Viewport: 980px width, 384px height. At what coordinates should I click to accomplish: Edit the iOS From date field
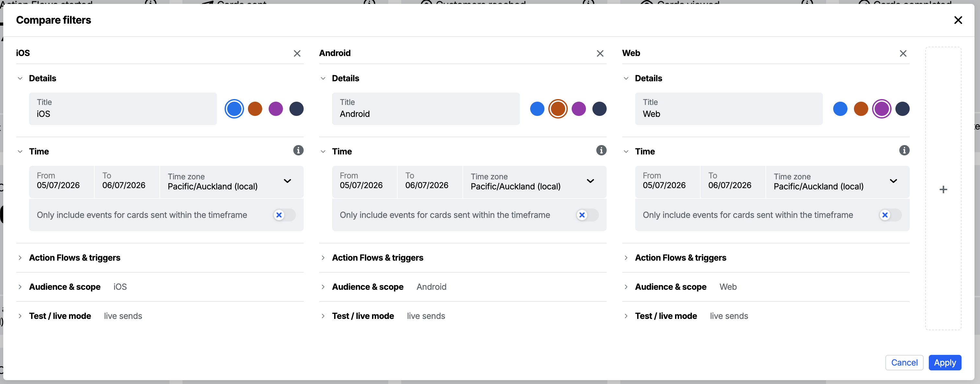click(x=62, y=182)
